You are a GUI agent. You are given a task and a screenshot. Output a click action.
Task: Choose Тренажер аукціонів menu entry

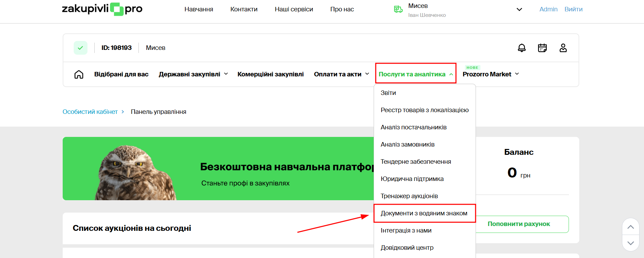click(409, 196)
